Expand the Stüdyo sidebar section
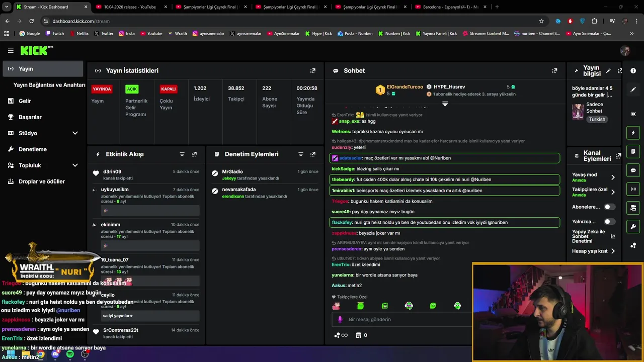The height and width of the screenshot is (362, 644). pyautogui.click(x=75, y=133)
